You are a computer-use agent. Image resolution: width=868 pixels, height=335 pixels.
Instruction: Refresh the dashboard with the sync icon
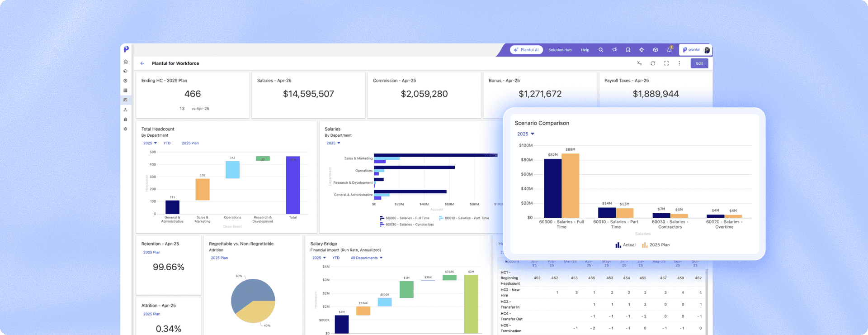click(x=653, y=63)
